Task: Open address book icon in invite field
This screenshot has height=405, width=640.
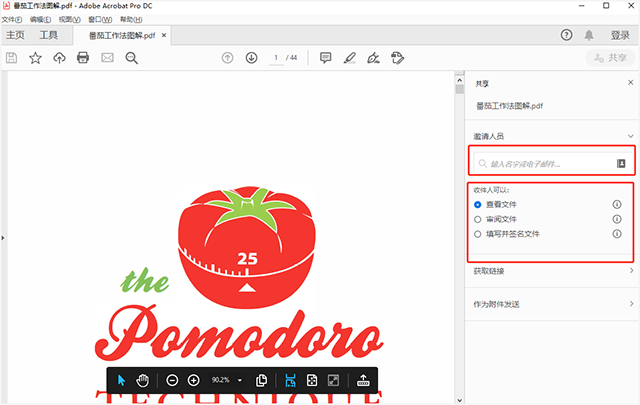Action: coord(621,163)
